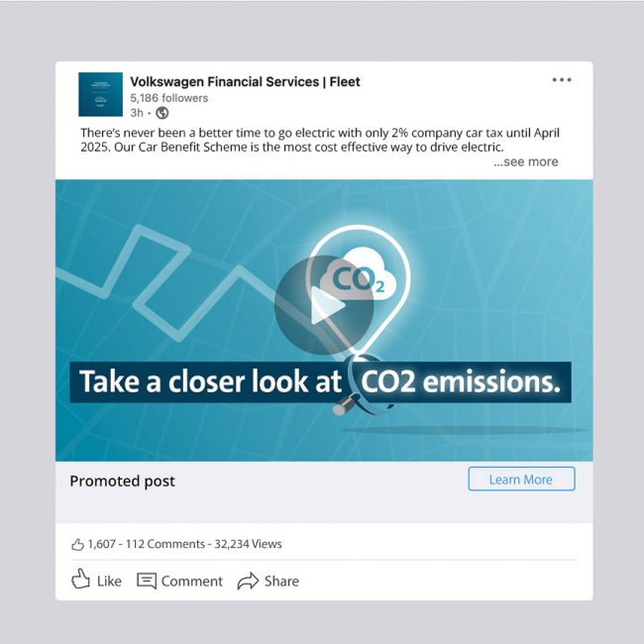The width and height of the screenshot is (644, 644).
Task: Click the Comment speech bubble icon
Action: [x=147, y=581]
